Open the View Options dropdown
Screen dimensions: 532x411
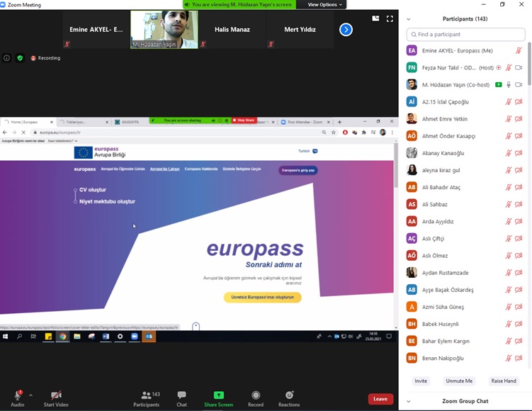(324, 4)
